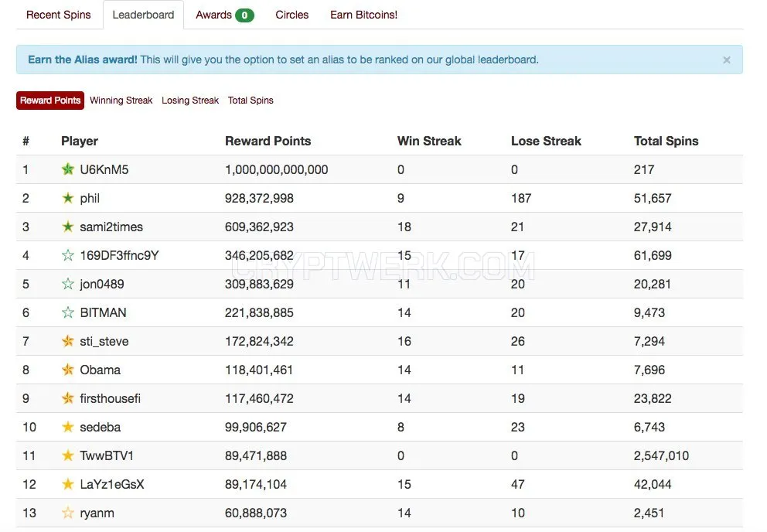
Task: Click total spins value 61,699
Action: coord(653,255)
